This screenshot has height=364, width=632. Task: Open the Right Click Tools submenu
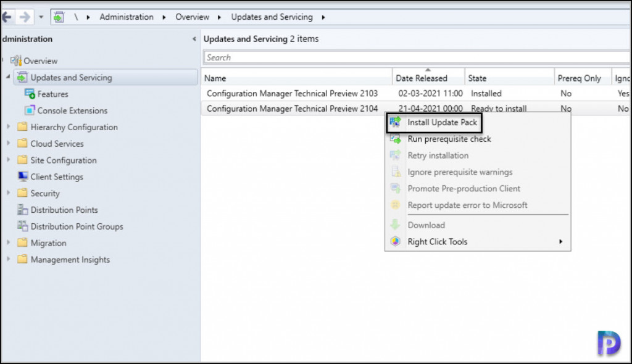(x=478, y=241)
